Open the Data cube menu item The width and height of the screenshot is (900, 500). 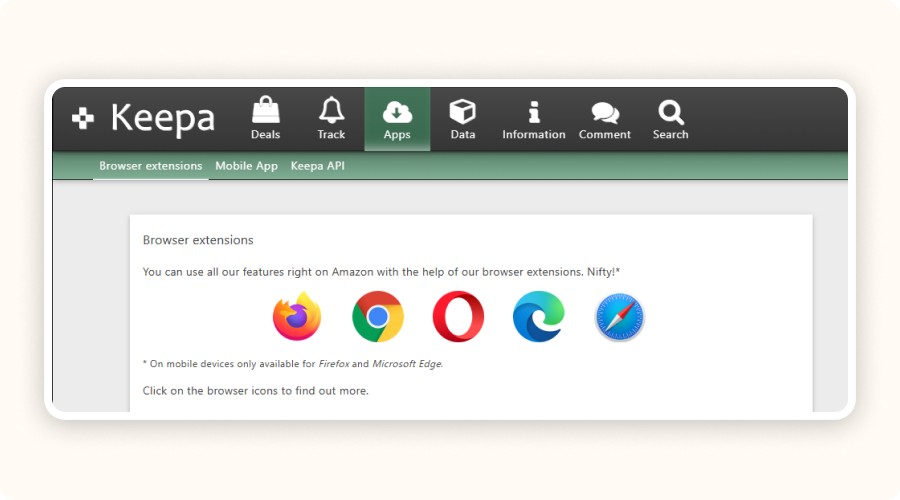[x=463, y=119]
